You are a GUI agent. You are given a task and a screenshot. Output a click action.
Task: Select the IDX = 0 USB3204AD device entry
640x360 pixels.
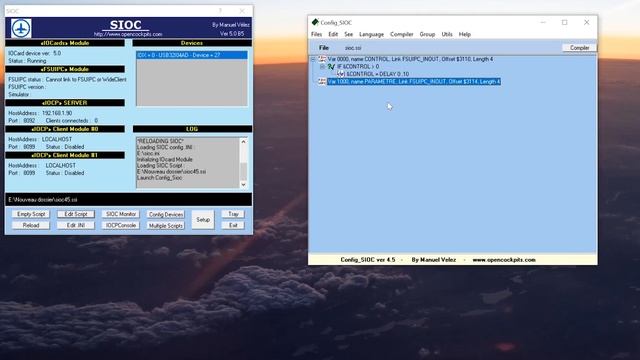[191, 55]
